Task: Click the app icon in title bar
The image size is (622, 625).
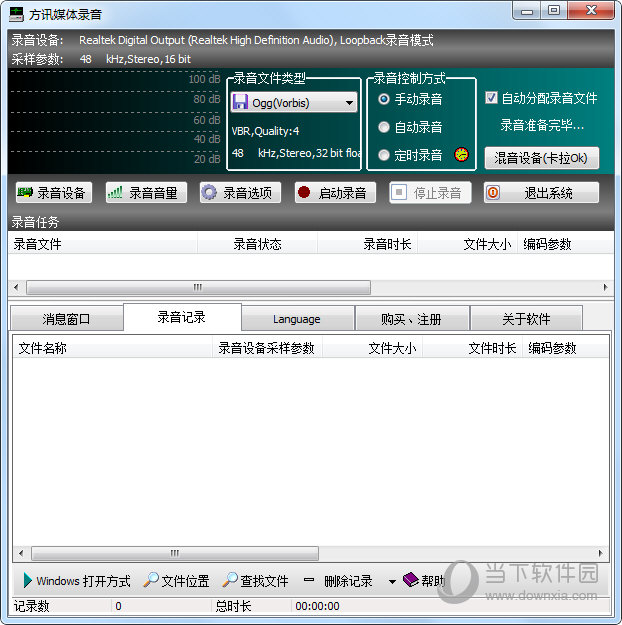Action: [x=16, y=14]
